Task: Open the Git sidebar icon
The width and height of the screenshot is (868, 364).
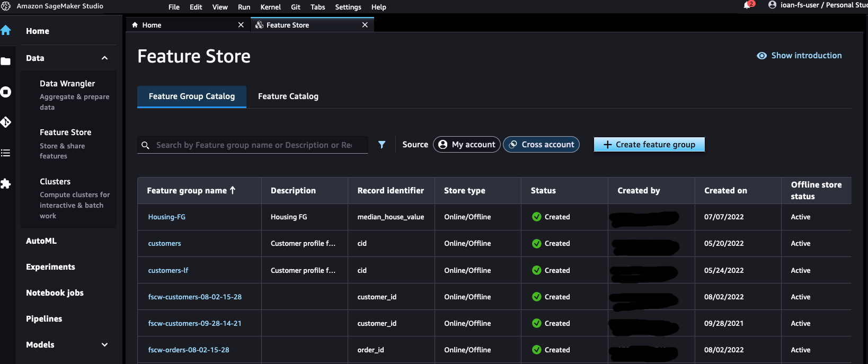Action: 6,122
